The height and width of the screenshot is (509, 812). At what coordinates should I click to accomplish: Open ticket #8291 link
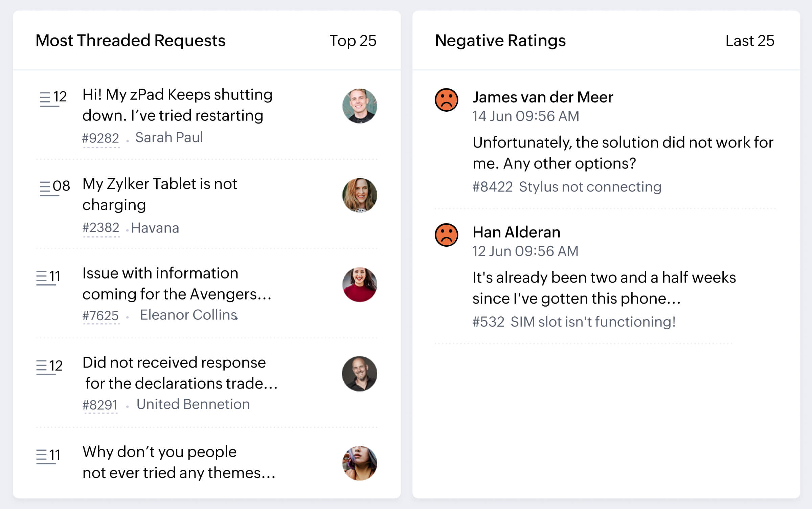(100, 405)
